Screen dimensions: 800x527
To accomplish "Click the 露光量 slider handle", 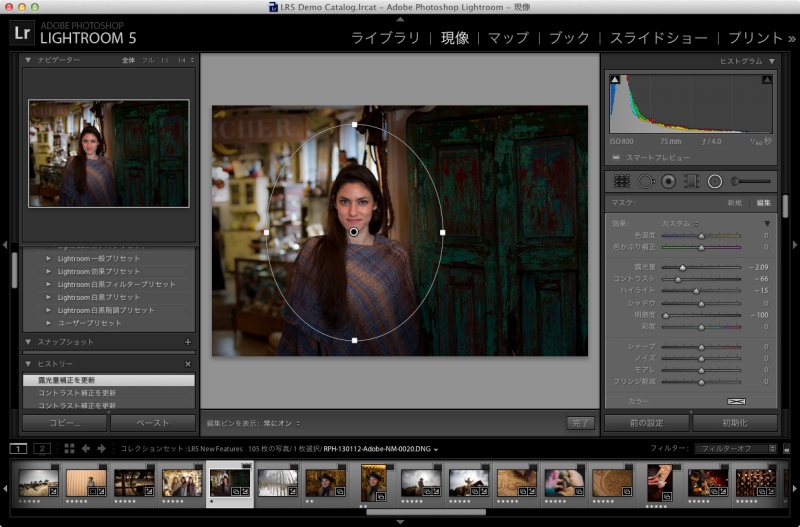I will (x=682, y=267).
